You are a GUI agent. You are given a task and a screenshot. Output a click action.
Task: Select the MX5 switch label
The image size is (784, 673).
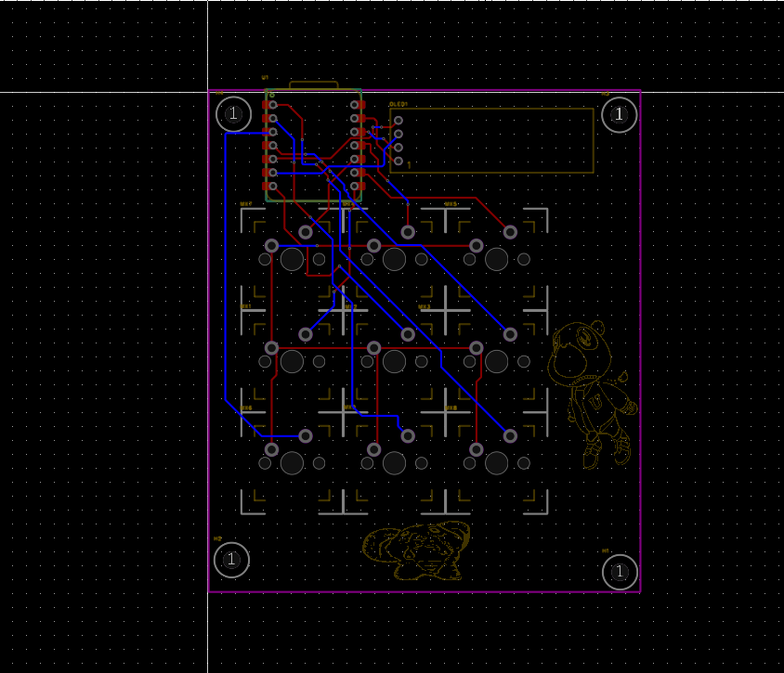449,203
